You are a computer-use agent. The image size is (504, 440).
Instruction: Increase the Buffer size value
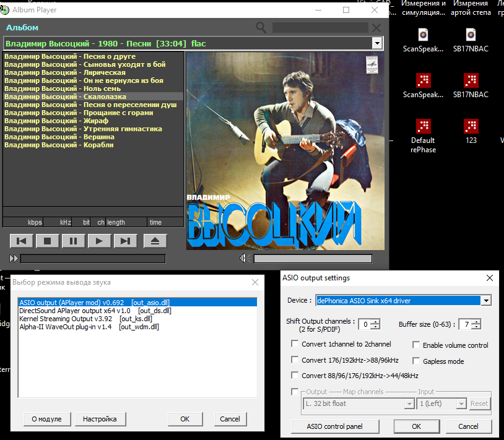[477, 321]
